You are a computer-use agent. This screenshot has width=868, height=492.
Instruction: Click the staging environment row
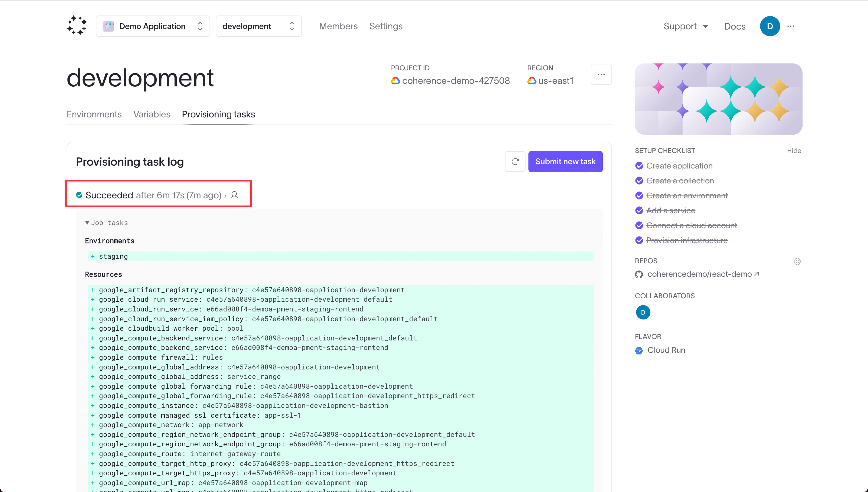[x=340, y=256]
